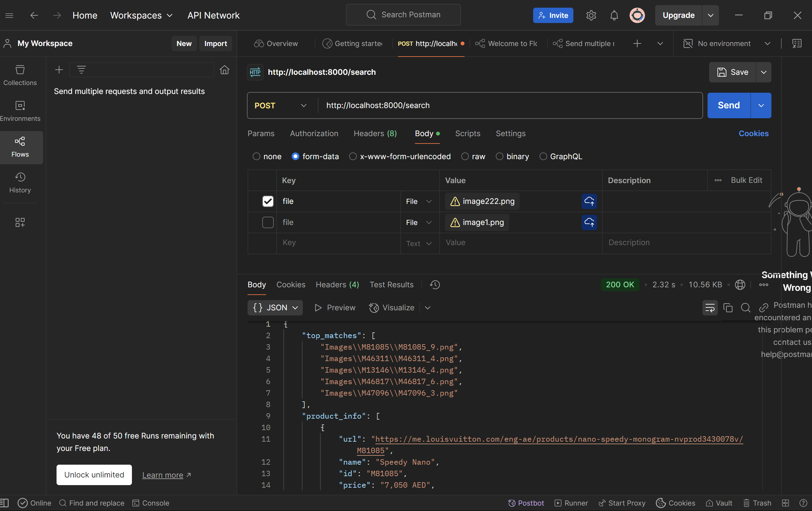Click the Learn more link

(163, 475)
